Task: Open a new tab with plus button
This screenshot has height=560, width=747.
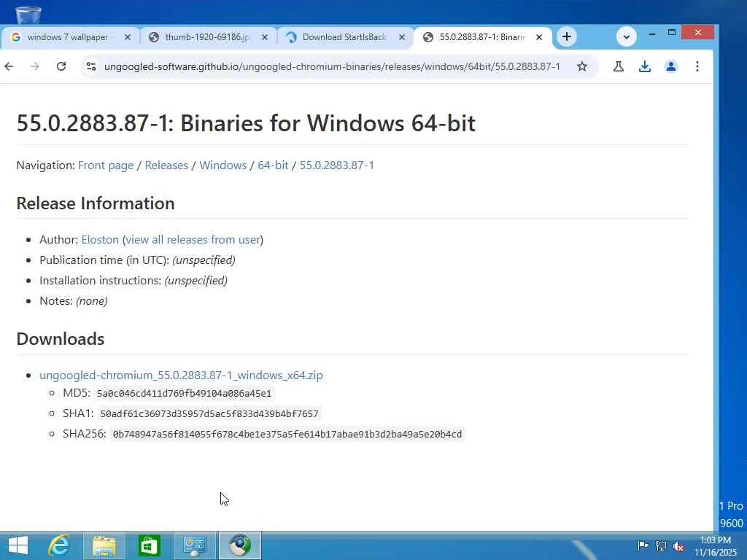Action: [566, 36]
